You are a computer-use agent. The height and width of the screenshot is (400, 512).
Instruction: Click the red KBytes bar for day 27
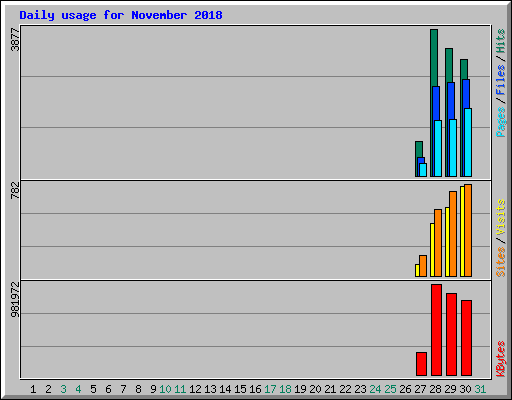pyautogui.click(x=421, y=364)
